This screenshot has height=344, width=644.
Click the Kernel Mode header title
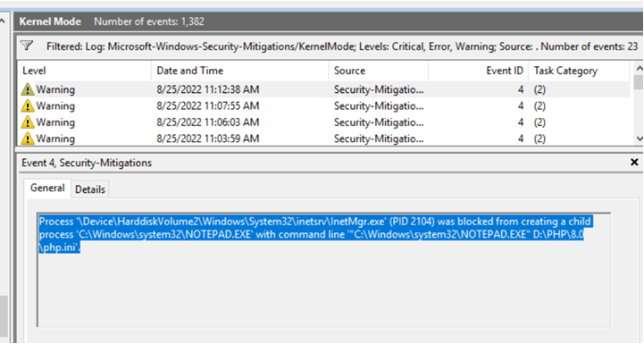click(50, 21)
